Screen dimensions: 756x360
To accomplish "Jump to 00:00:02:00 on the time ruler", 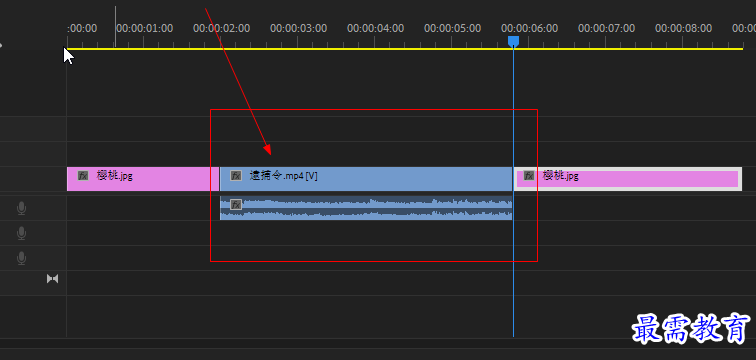I will [221, 28].
